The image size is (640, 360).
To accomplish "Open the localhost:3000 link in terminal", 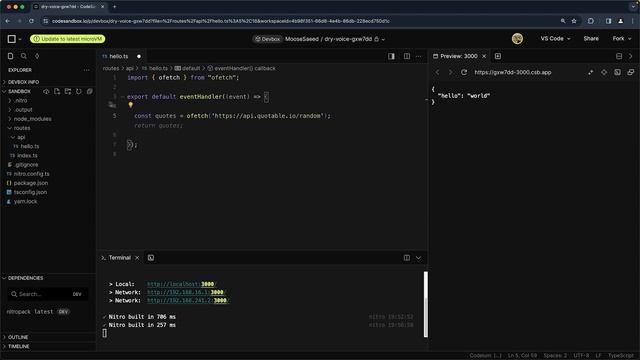I will pyautogui.click(x=181, y=284).
